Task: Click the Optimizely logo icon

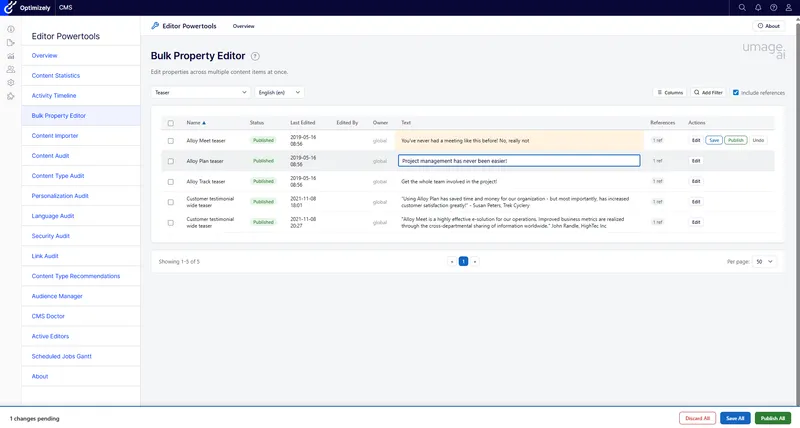Action: coord(10,8)
